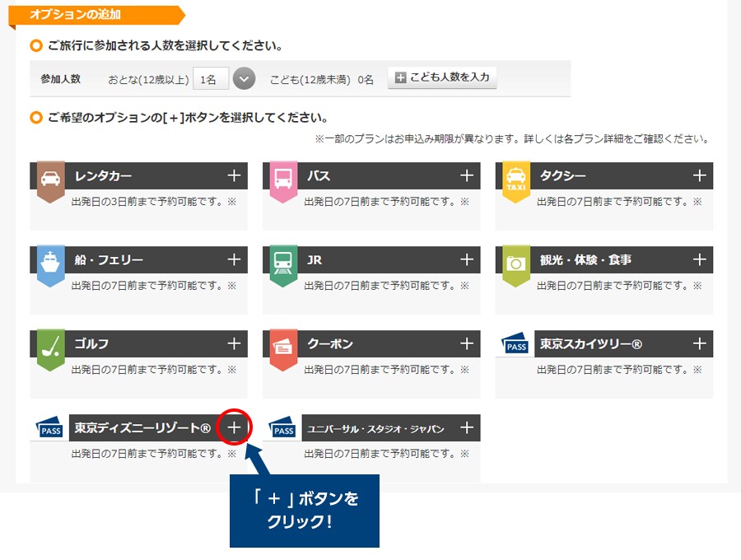The height and width of the screenshot is (560, 741).
Task: Click the Tokyo Skytree PASS icon
Action: coord(515,344)
